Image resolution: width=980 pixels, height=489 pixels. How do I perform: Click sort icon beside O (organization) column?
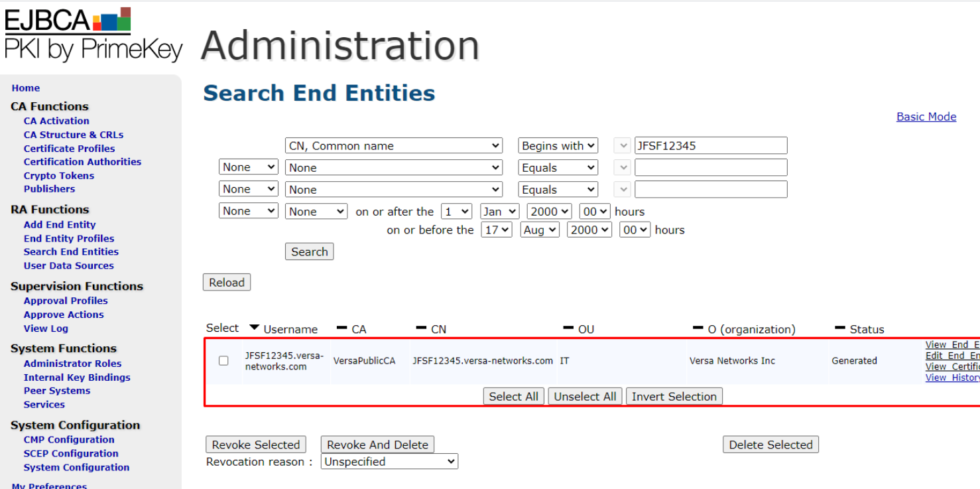698,328
